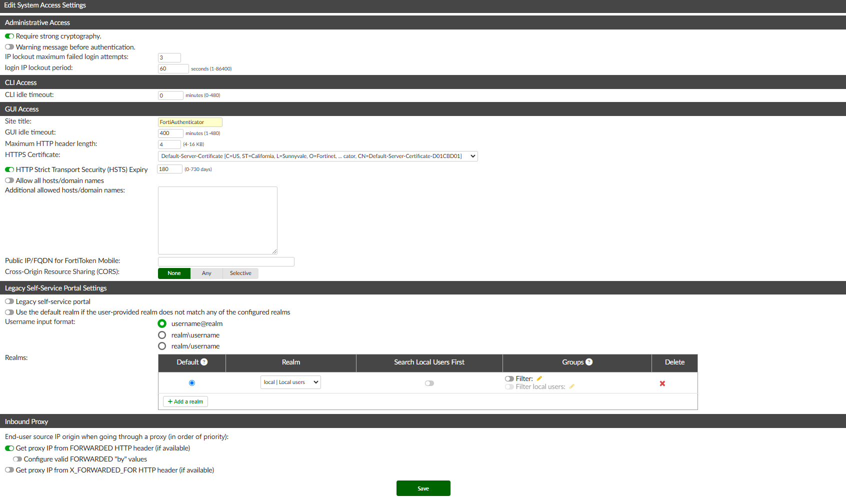The height and width of the screenshot is (504, 846).
Task: Select realm/username input format
Action: [162, 346]
